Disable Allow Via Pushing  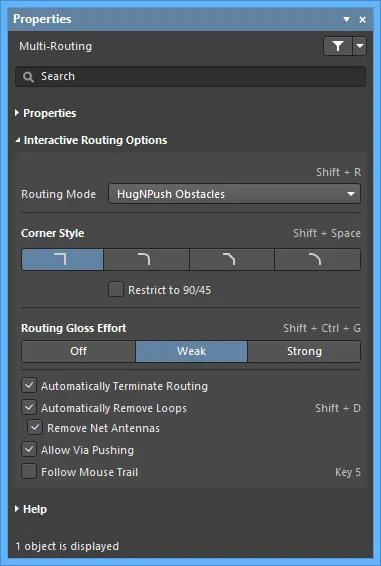tap(29, 449)
